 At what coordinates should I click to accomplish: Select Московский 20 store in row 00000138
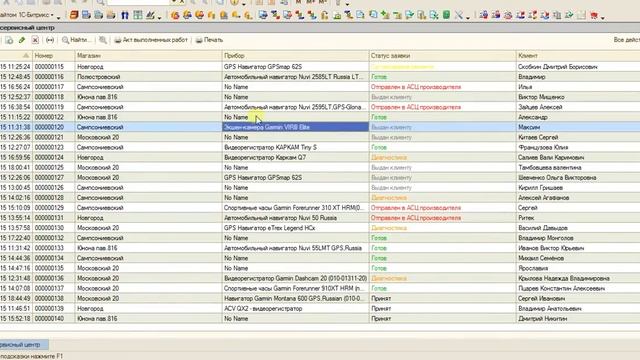click(x=149, y=298)
